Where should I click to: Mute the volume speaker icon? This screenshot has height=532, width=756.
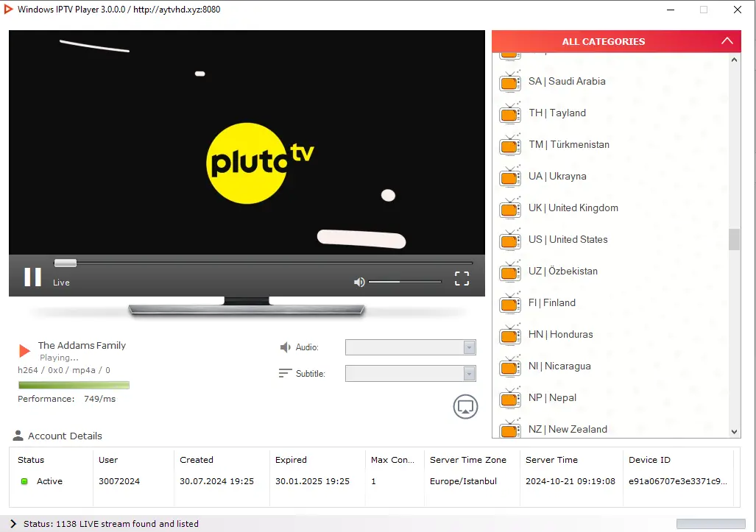(359, 282)
